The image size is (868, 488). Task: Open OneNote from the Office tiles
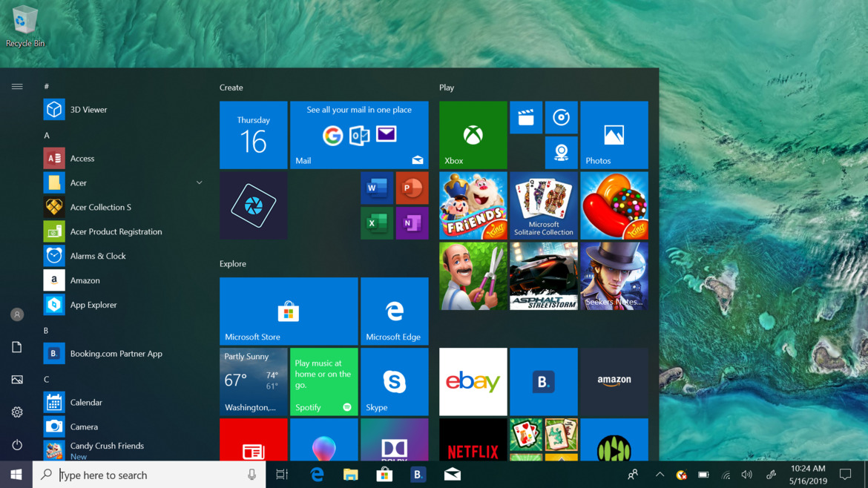pos(412,223)
